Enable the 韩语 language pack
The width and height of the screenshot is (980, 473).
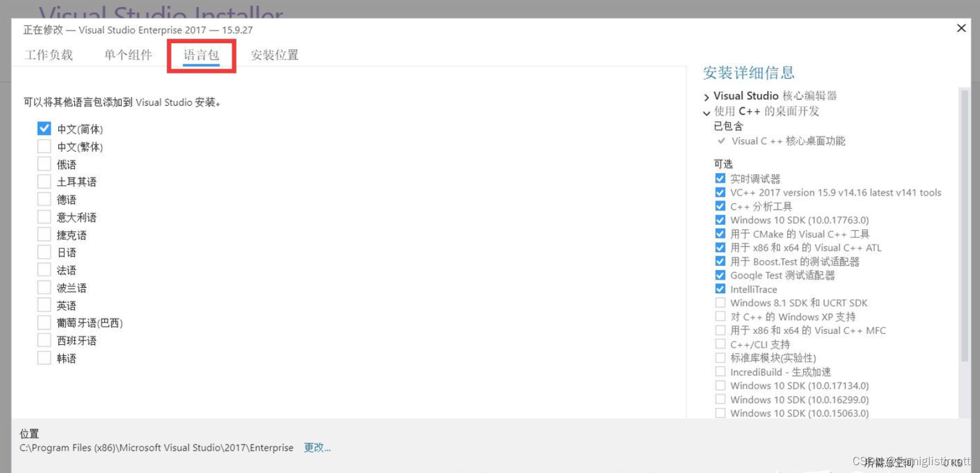pyautogui.click(x=44, y=358)
